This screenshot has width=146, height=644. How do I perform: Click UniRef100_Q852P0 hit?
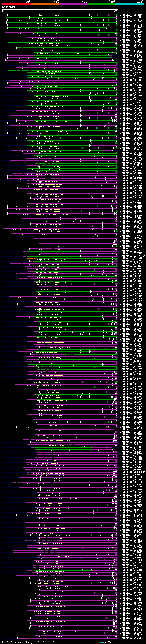coord(131,306)
